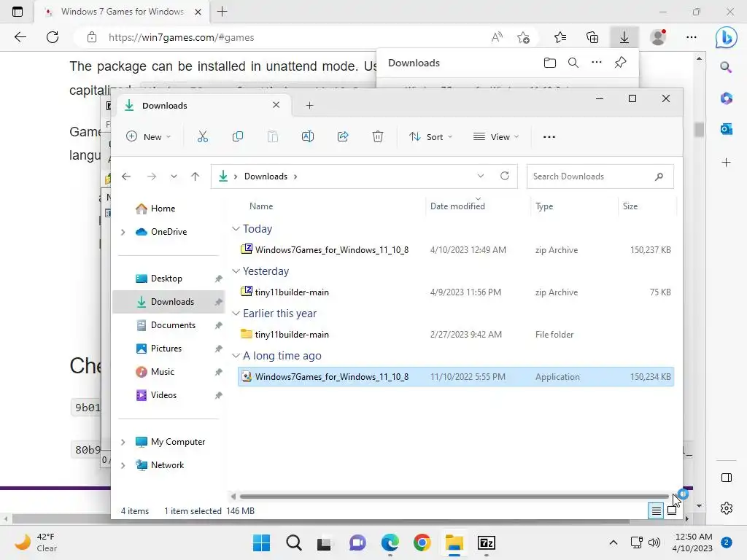Sort by Date modified column header
The width and height of the screenshot is (747, 560).
[x=457, y=206]
